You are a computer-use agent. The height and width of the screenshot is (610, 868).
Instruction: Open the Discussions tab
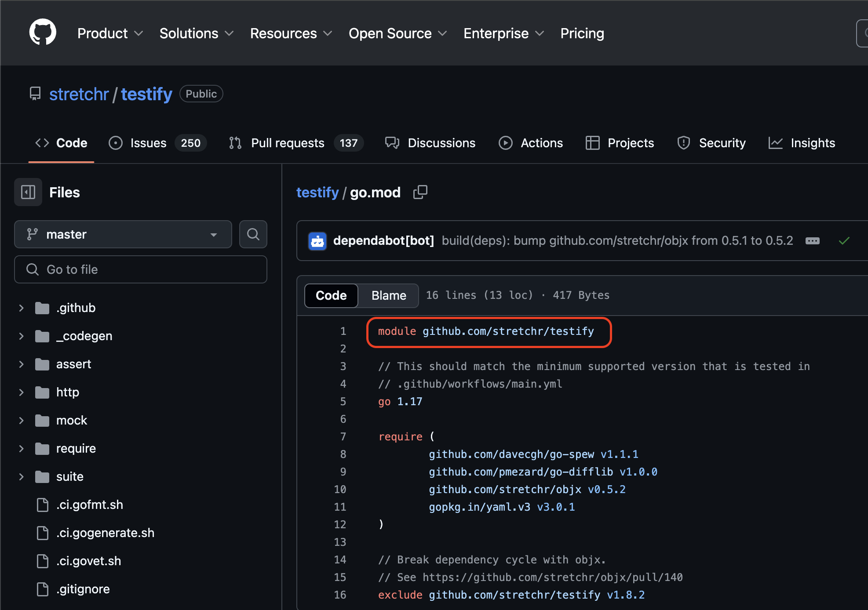coord(430,143)
